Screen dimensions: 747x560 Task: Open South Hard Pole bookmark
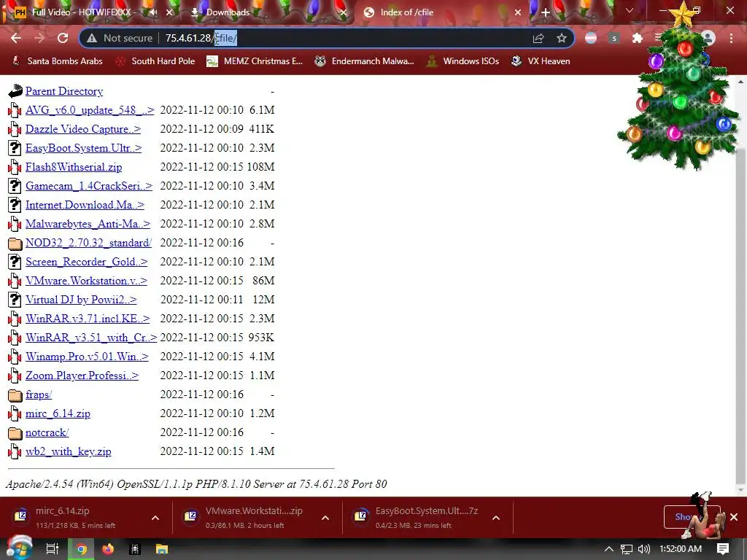156,61
